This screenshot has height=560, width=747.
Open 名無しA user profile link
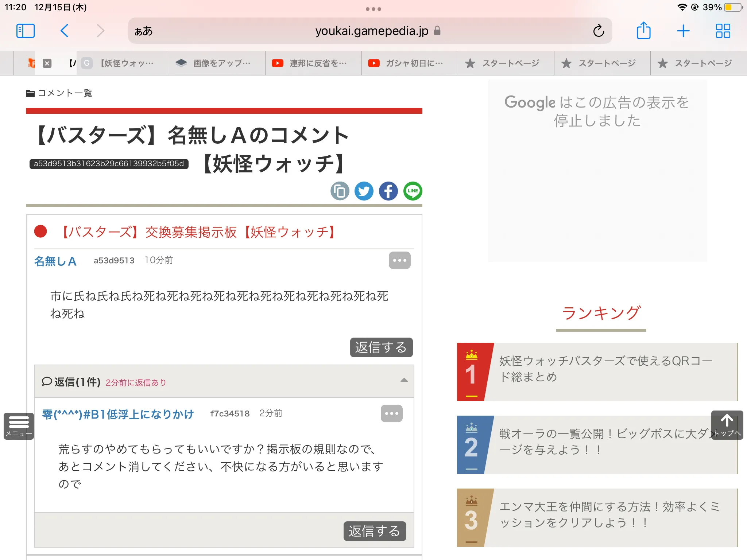55,261
